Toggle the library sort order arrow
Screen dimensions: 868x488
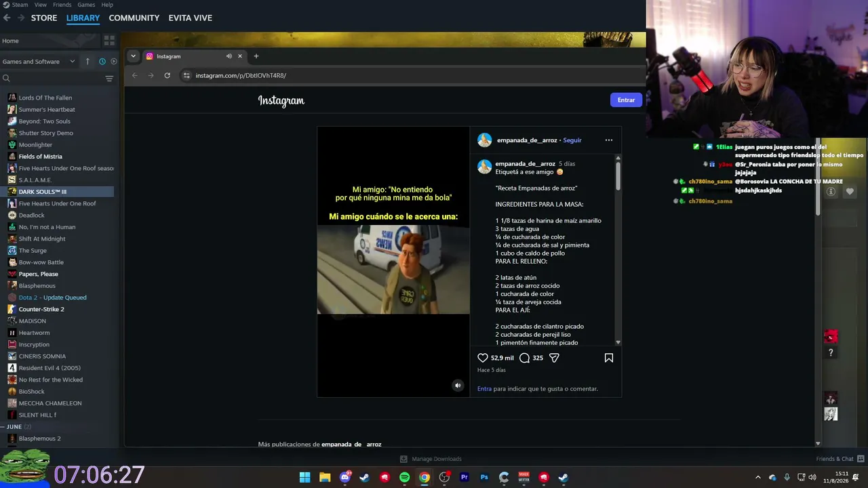click(x=87, y=62)
